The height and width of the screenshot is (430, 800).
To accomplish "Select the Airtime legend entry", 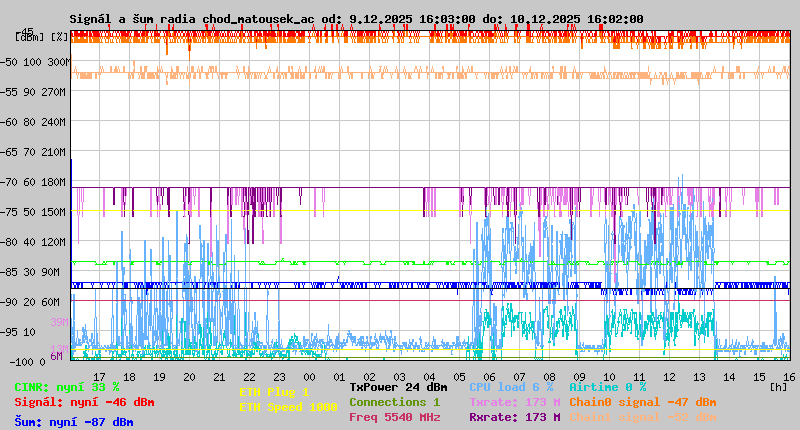I will (607, 387).
